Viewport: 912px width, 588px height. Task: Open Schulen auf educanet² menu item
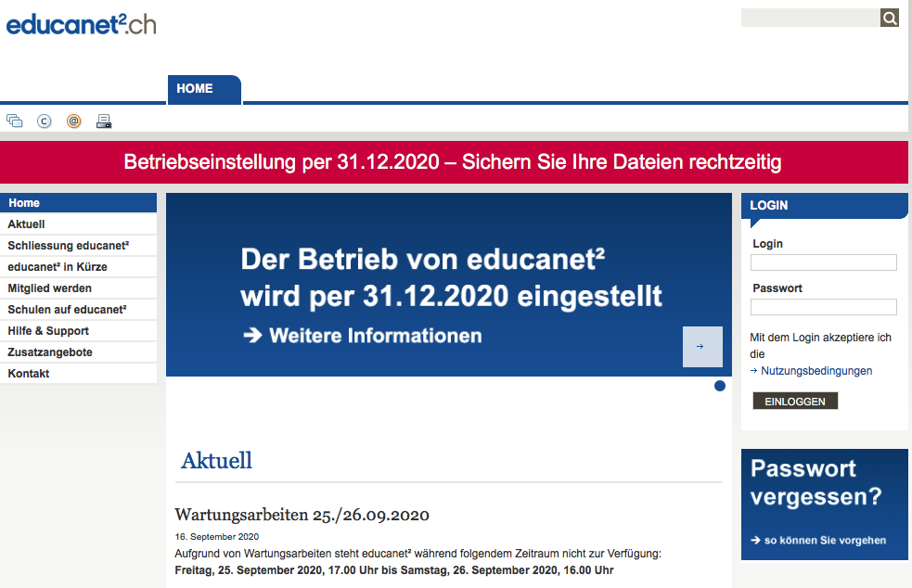[x=79, y=310]
